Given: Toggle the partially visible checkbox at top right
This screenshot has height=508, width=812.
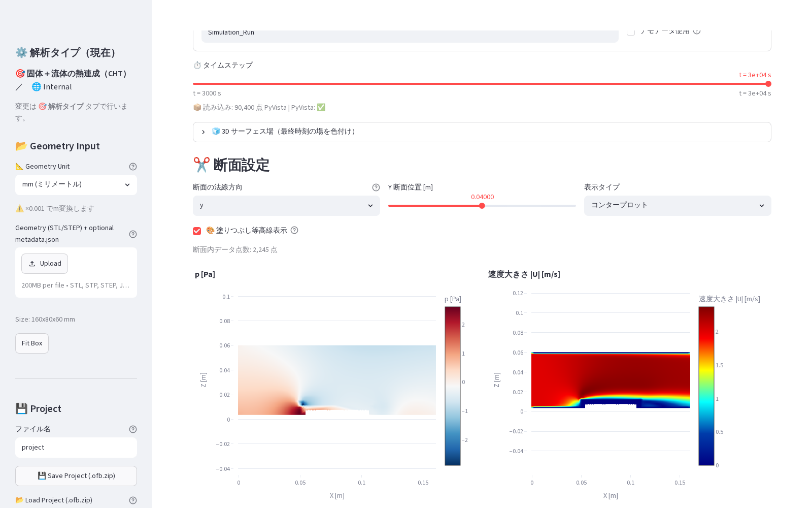Looking at the screenshot, I should click(x=631, y=33).
